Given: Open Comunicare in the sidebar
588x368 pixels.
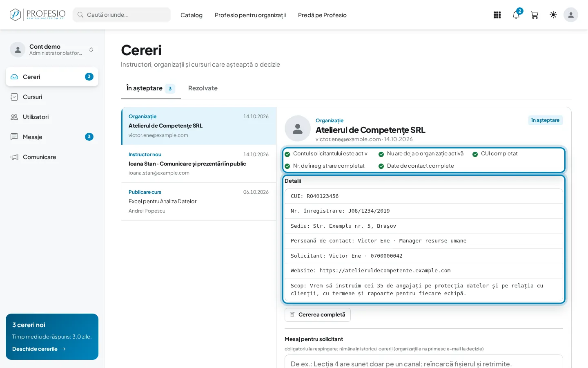Looking at the screenshot, I should coord(52,157).
